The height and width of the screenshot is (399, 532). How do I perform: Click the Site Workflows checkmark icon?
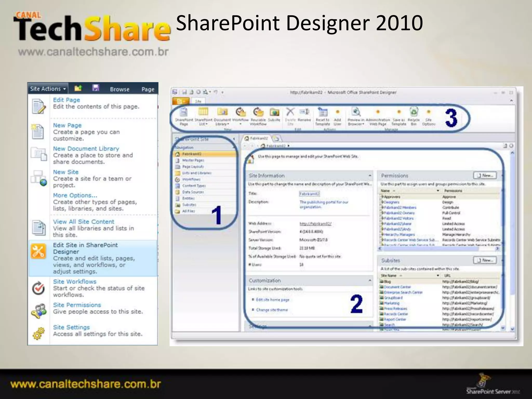tap(38, 288)
